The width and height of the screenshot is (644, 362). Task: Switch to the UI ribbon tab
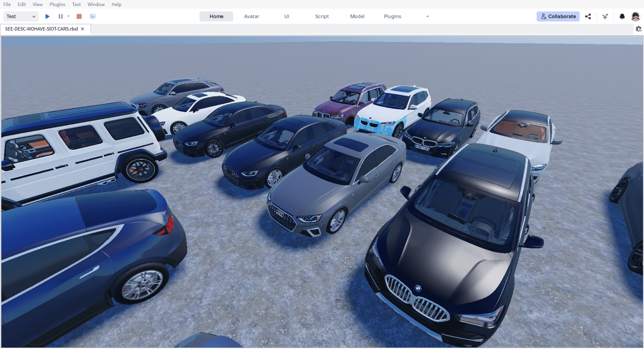pos(287,16)
